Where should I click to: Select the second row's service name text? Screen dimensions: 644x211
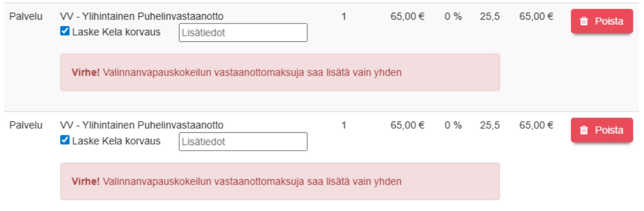pos(142,125)
